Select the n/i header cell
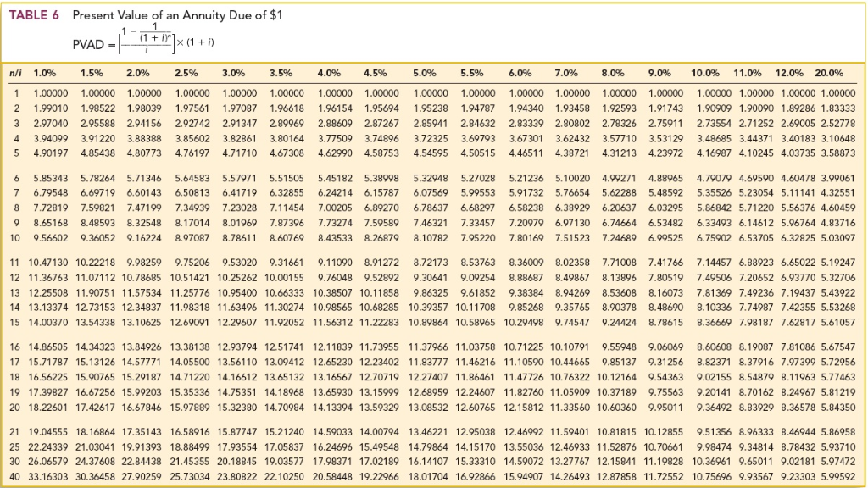Image resolution: width=868 pixels, height=488 pixels. [x=15, y=73]
